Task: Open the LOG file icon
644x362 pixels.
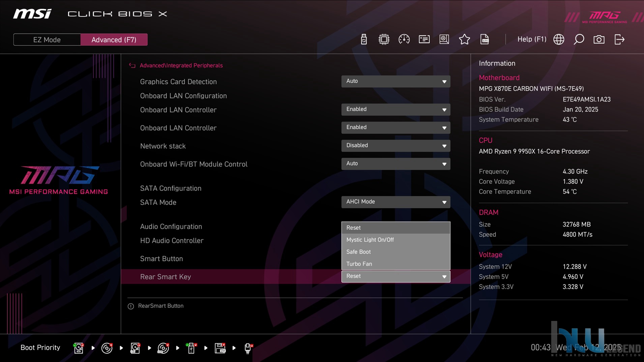Action: 485,39
